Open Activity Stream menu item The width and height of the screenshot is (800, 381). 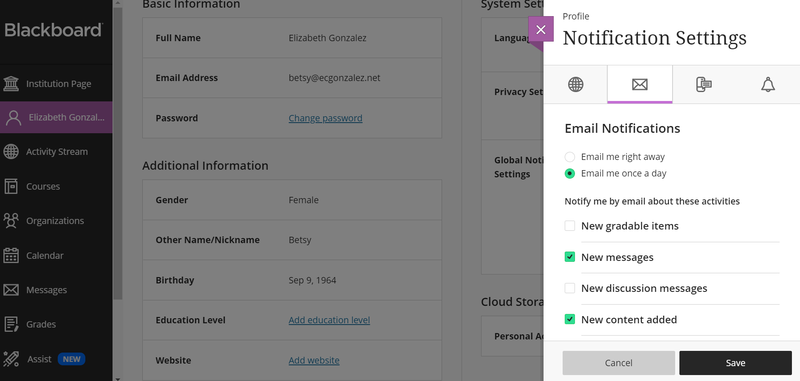click(x=57, y=151)
